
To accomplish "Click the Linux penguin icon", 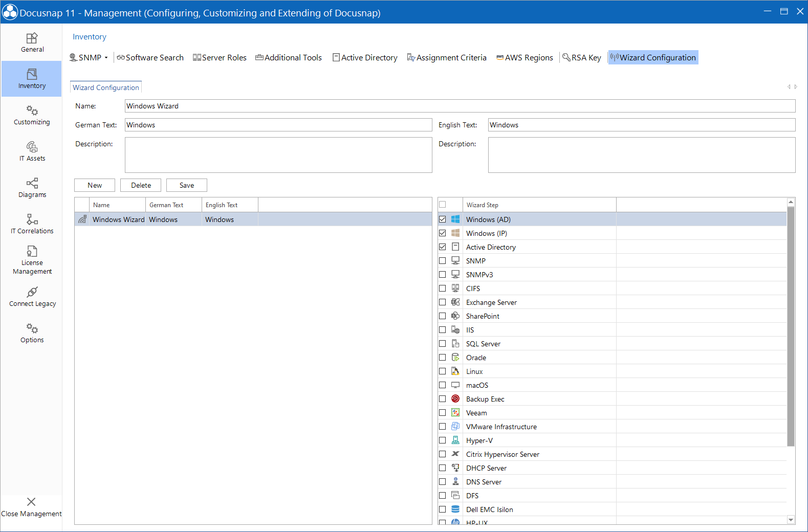I will (455, 371).
